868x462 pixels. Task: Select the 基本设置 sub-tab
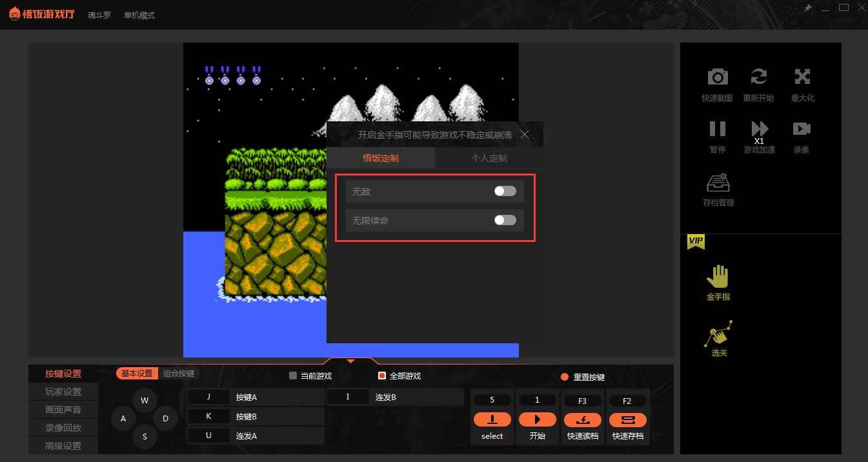coord(137,374)
